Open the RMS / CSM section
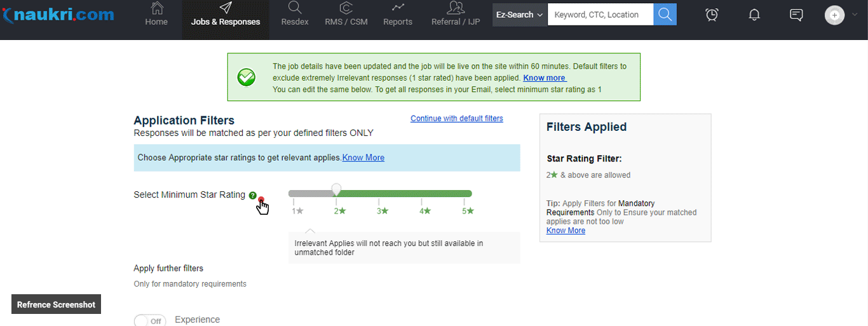The image size is (868, 326). coord(346,15)
